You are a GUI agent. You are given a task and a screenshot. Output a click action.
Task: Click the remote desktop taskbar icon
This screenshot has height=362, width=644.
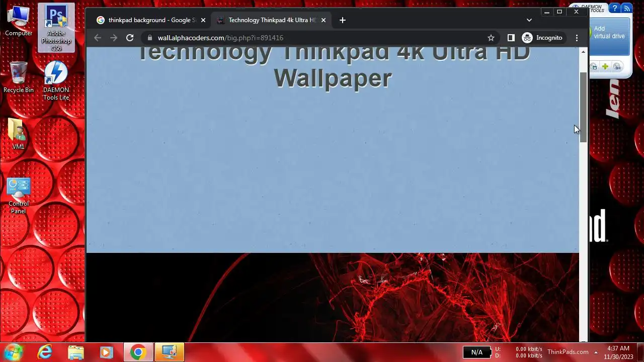pyautogui.click(x=169, y=352)
